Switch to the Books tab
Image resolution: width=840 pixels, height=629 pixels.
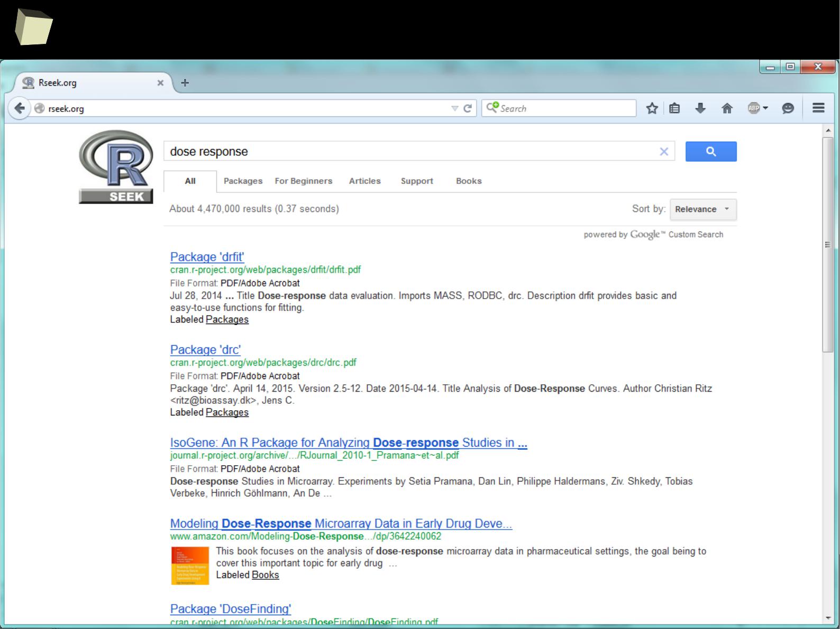[x=469, y=181]
